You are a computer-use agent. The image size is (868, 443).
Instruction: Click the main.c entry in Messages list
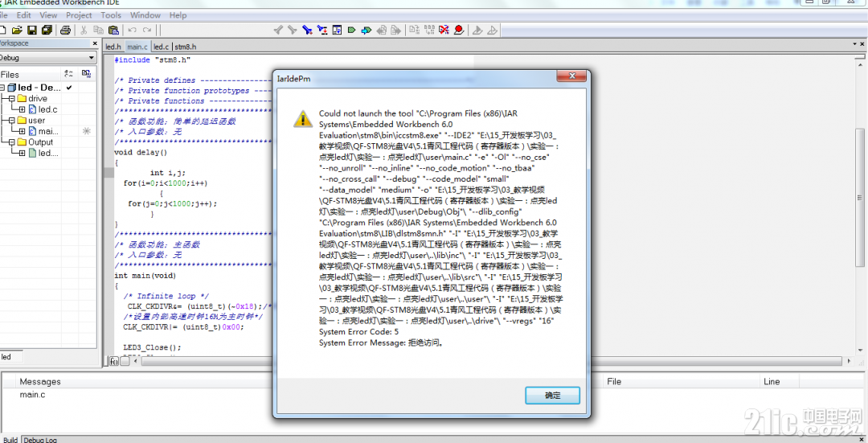point(33,395)
